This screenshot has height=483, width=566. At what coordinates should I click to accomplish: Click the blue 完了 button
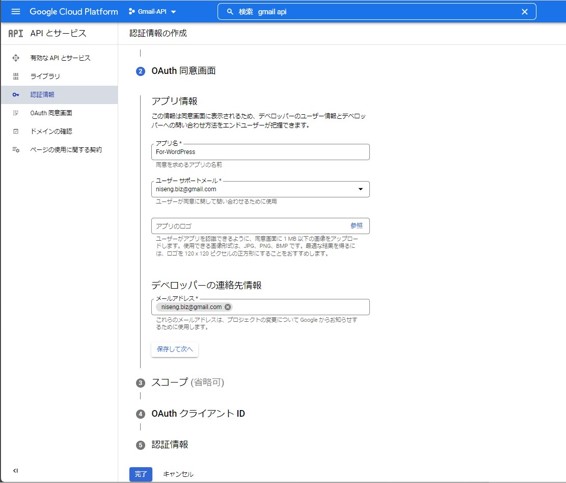click(141, 474)
